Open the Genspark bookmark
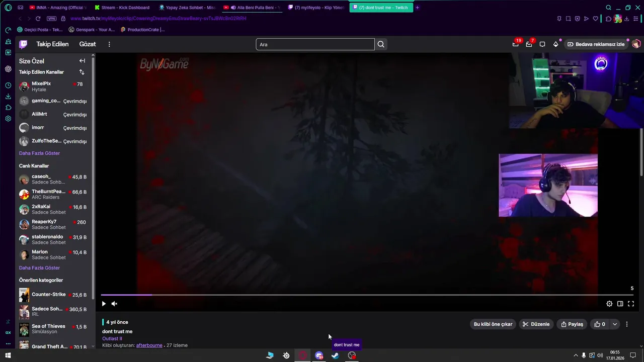The height and width of the screenshot is (362, 644). (x=92, y=30)
